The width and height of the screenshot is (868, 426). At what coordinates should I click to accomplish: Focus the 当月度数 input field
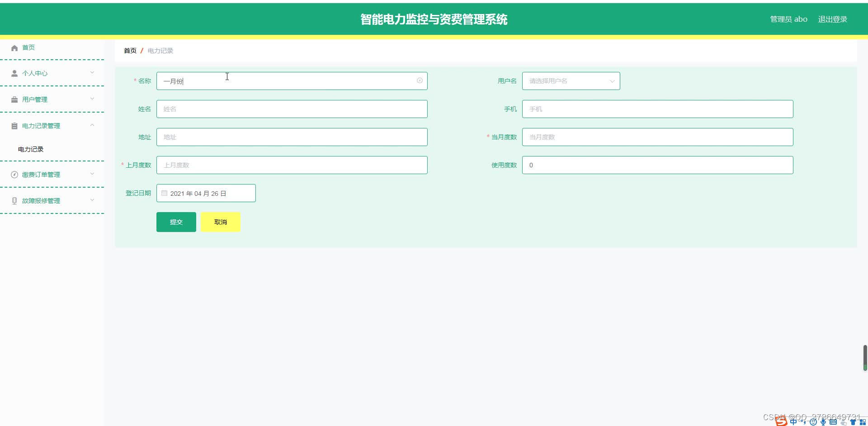click(x=657, y=137)
